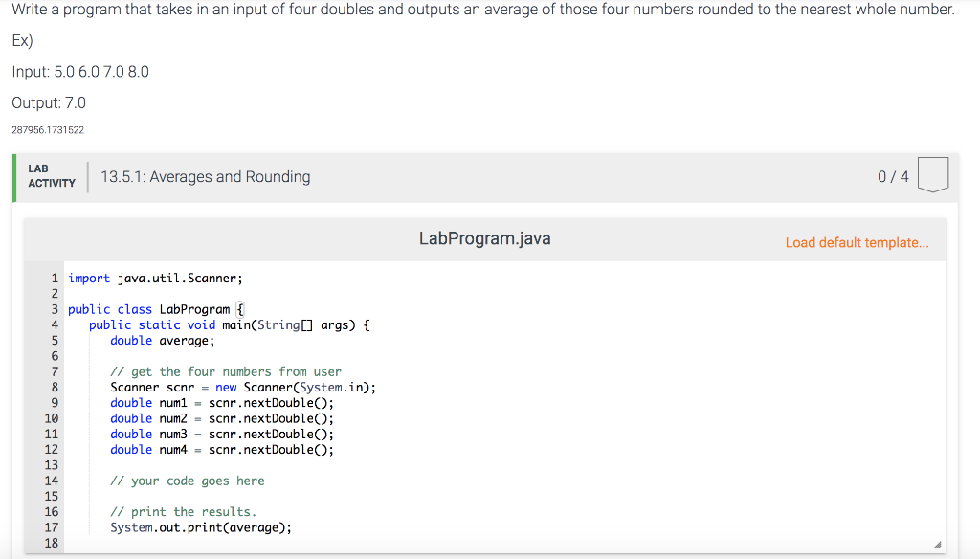Click the import java.util.Scanner line

click(155, 279)
